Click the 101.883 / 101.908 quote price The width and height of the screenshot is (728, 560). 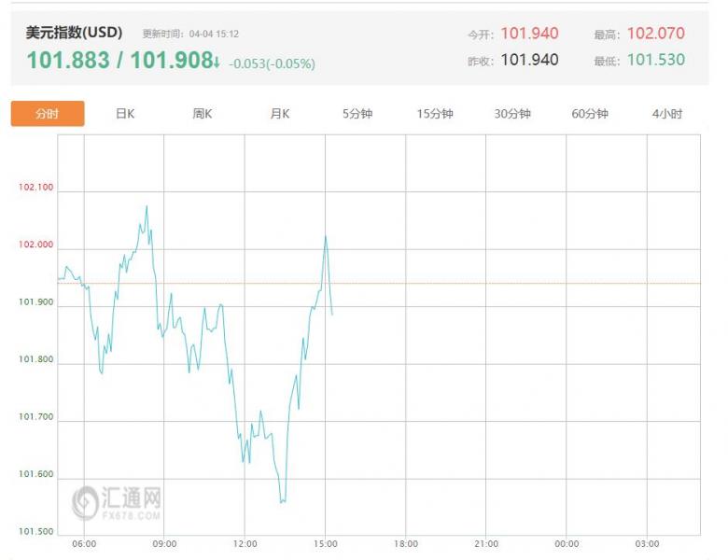coord(118,62)
